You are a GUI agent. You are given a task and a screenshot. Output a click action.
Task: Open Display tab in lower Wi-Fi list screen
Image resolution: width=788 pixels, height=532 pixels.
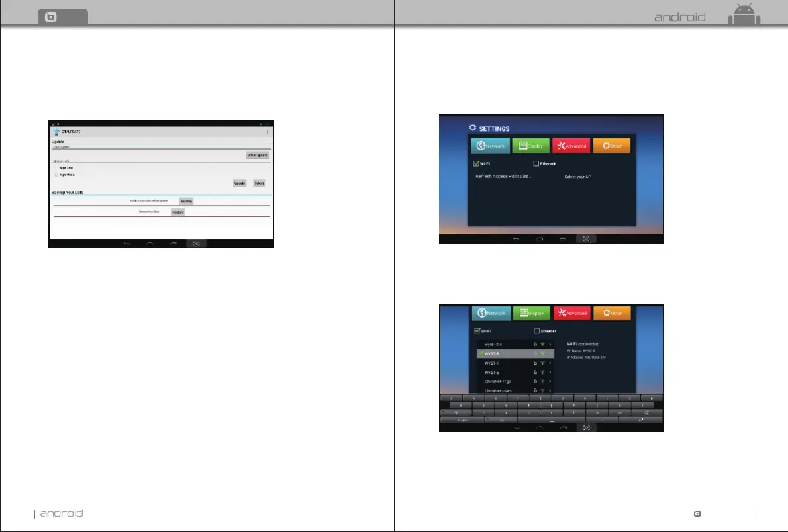click(x=531, y=313)
